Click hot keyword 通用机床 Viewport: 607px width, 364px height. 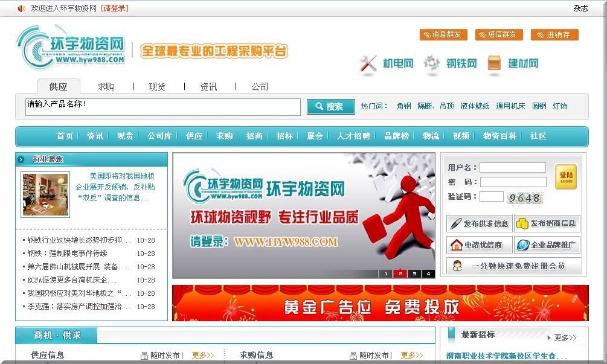pyautogui.click(x=510, y=106)
